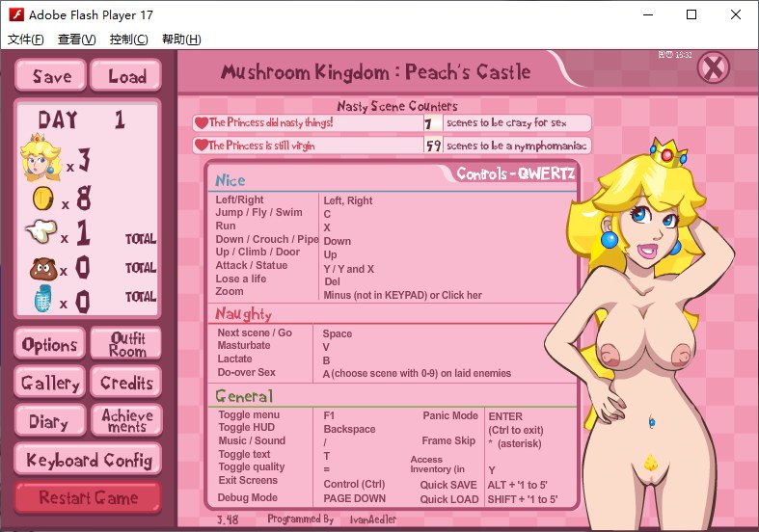Open the Diary
This screenshot has height=532, width=759.
pos(50,421)
